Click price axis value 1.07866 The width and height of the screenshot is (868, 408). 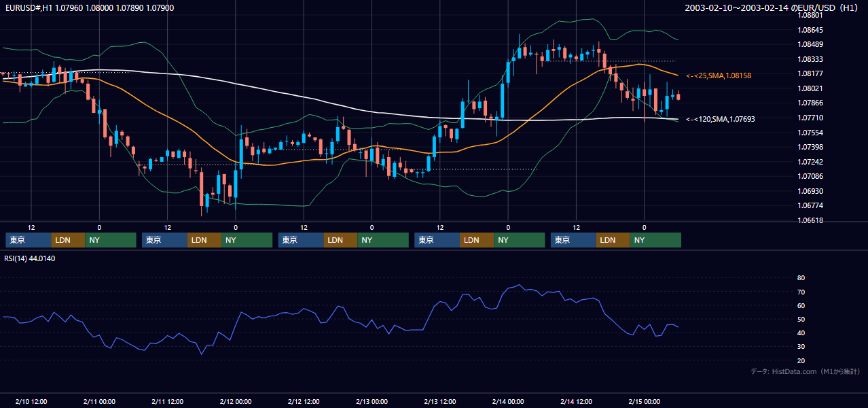click(x=811, y=103)
